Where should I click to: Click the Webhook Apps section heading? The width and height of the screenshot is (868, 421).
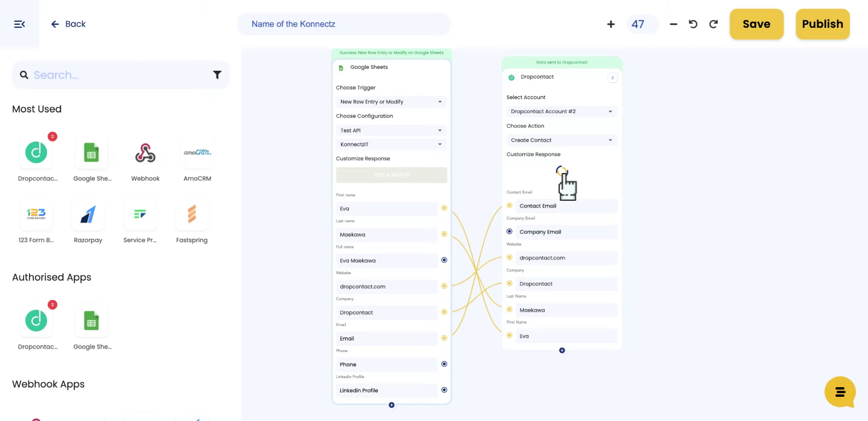[48, 384]
